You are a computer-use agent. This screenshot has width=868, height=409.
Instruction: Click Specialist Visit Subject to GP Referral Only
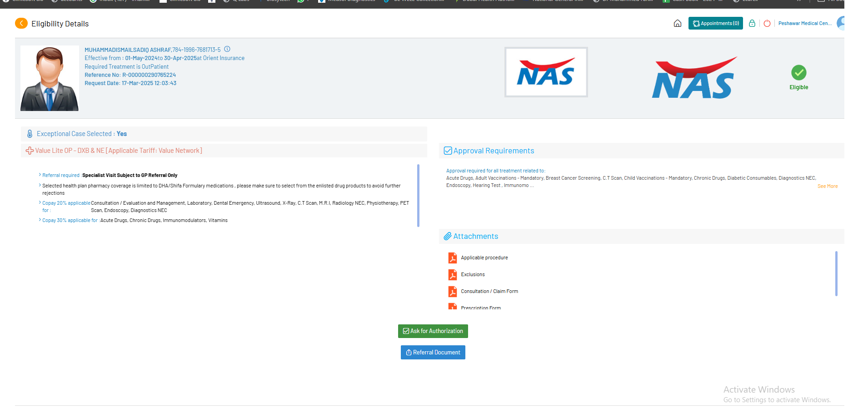(x=130, y=175)
